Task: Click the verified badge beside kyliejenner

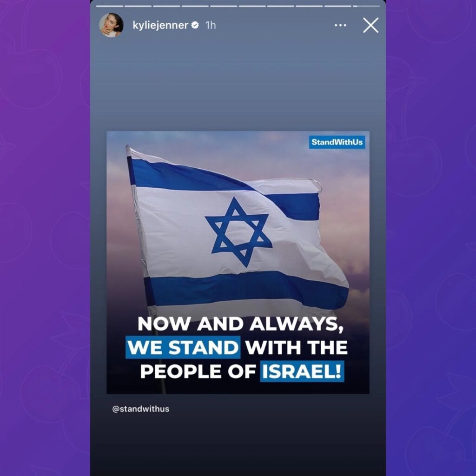Action: click(195, 25)
